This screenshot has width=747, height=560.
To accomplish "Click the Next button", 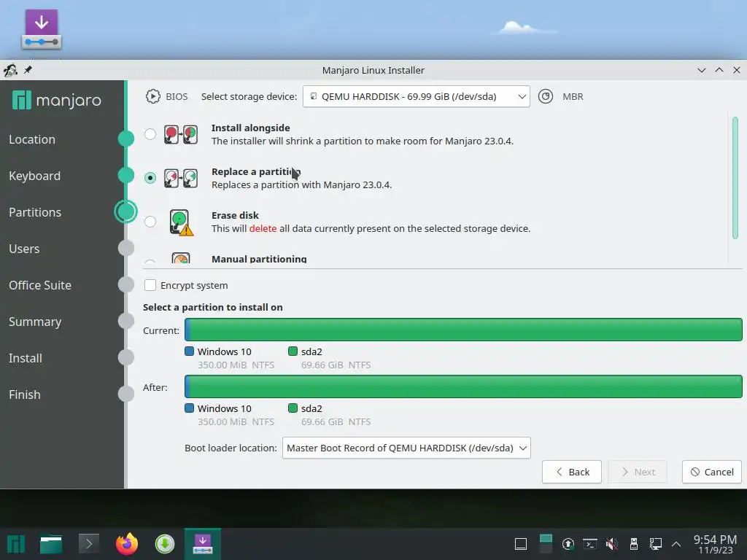I will point(638,472).
